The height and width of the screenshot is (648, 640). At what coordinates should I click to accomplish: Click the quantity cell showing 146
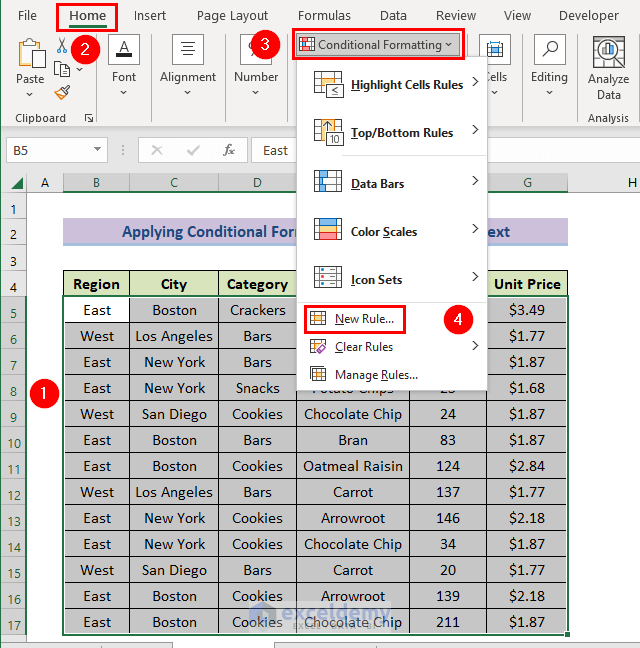tap(448, 518)
